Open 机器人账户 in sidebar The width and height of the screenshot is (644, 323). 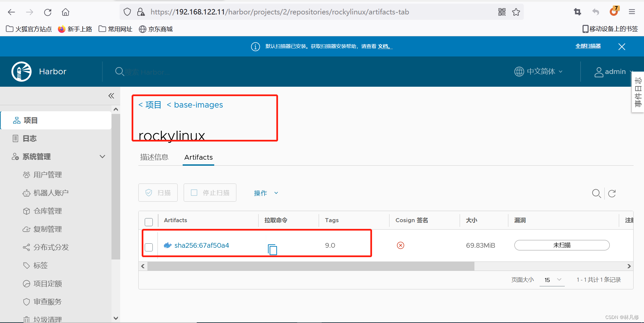pyautogui.click(x=51, y=193)
